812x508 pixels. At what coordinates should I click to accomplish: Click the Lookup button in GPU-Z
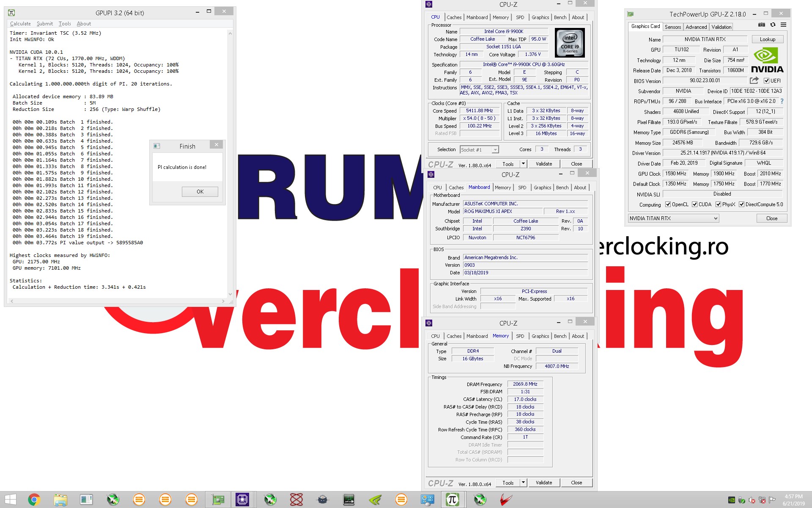(768, 39)
